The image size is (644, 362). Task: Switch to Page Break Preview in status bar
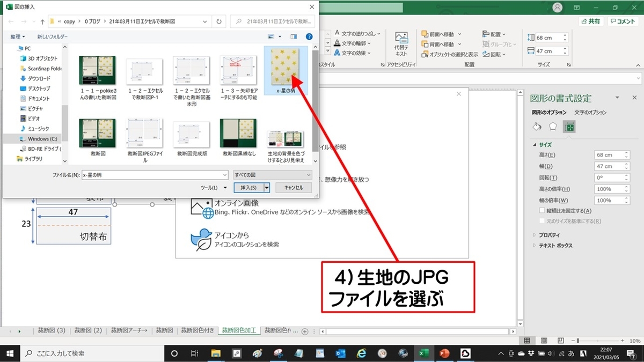(x=560, y=341)
